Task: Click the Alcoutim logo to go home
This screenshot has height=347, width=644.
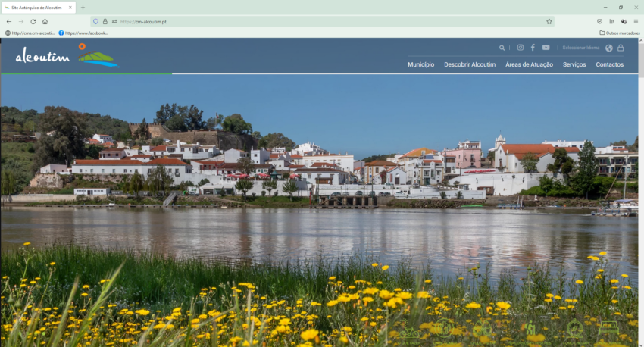Action: coord(67,56)
